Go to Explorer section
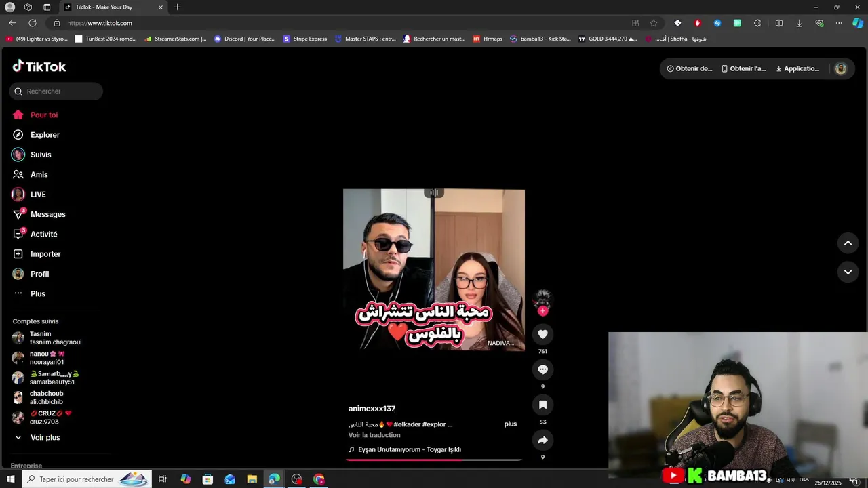This screenshot has height=488, width=868. 37,135
